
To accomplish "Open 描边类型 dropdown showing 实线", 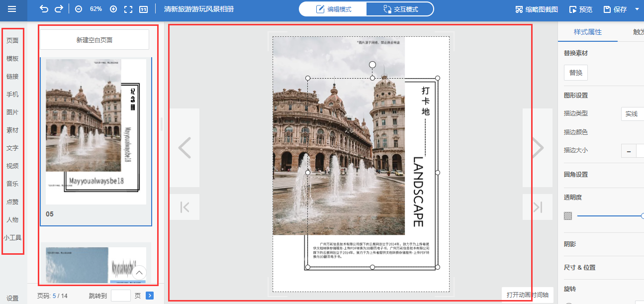I will coord(633,114).
